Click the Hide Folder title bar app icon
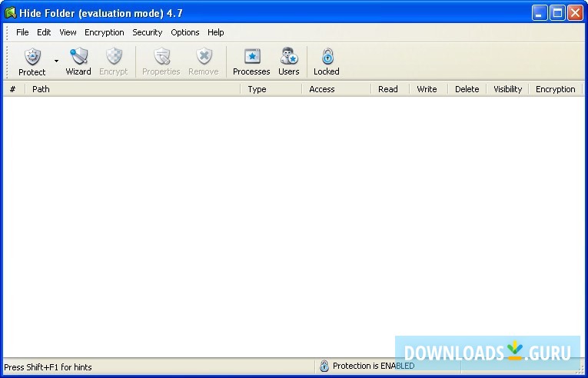Image resolution: width=588 pixels, height=378 pixels. click(10, 13)
